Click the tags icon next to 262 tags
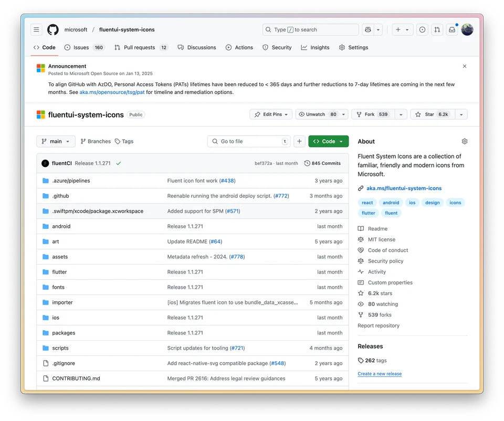This screenshot has width=504, height=421. pos(361,361)
